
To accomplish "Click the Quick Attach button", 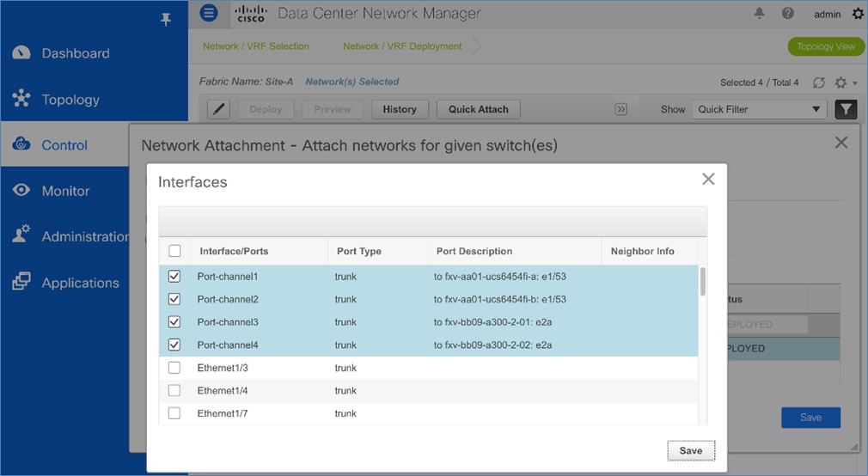I will pyautogui.click(x=479, y=109).
